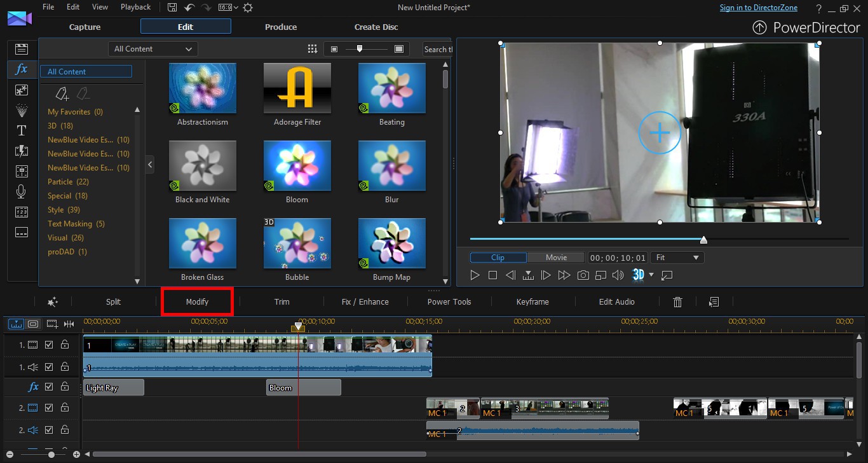This screenshot has height=463, width=868.
Task: Switch to the Create Disc tab
Action: coord(376,27)
